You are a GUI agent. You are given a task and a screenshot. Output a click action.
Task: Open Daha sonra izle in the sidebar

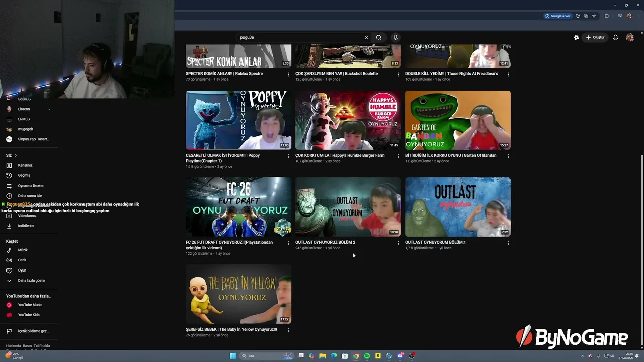[29, 196]
